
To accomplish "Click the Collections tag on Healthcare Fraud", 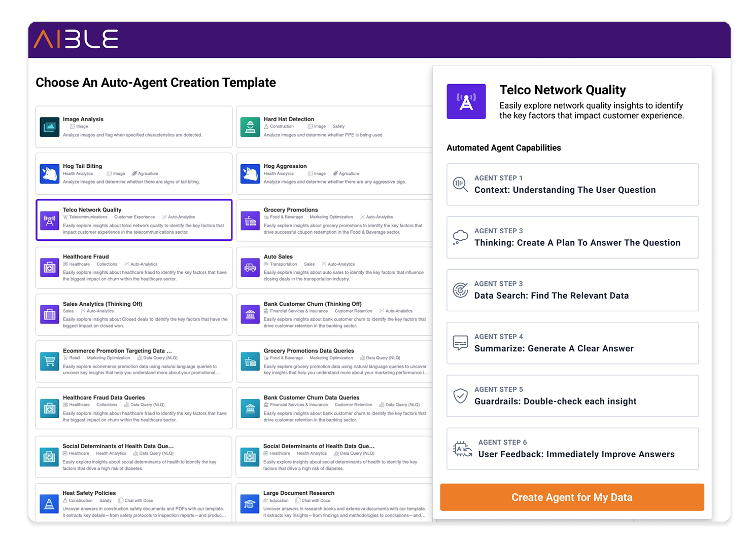I will 107,264.
